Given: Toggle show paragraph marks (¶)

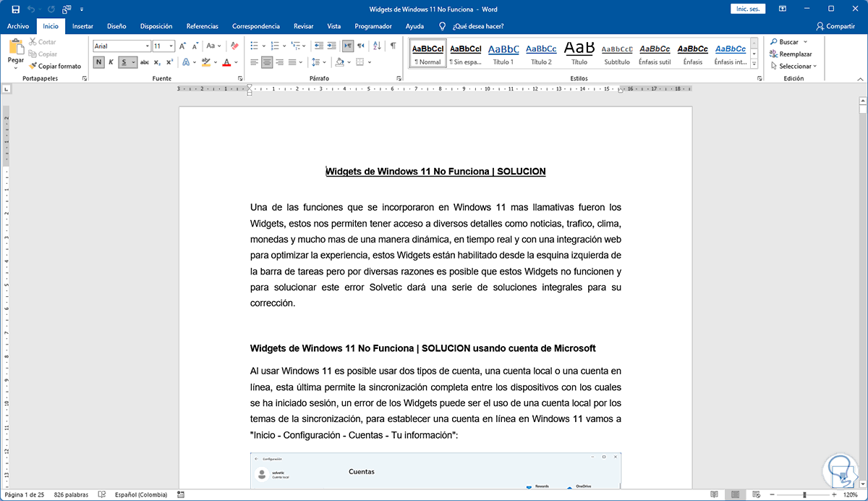Looking at the screenshot, I should tap(393, 46).
